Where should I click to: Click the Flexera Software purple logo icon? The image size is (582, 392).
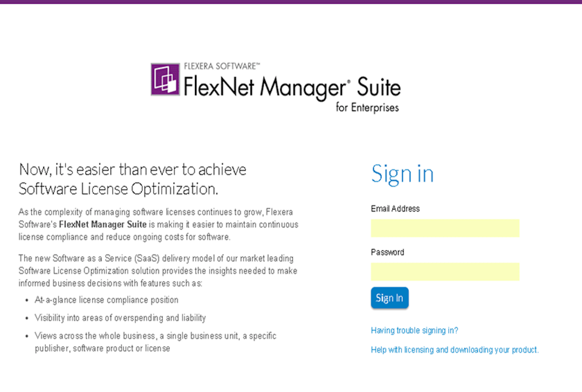(x=165, y=80)
